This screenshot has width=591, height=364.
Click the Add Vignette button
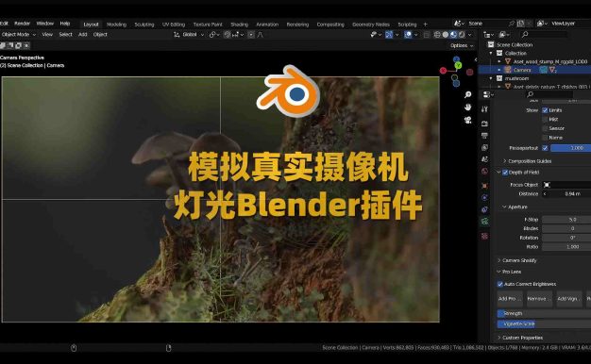[569, 299]
